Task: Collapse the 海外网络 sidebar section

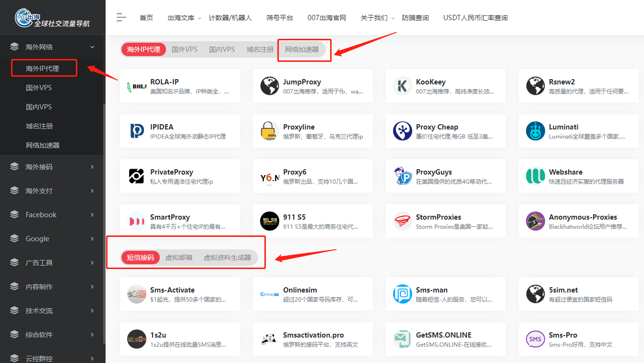Action: [x=52, y=47]
